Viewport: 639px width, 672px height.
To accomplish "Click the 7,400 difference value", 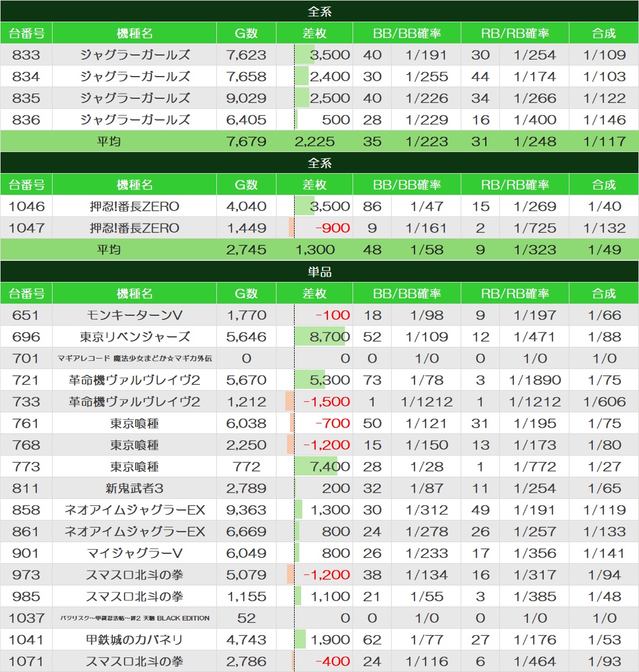I will tap(330, 466).
